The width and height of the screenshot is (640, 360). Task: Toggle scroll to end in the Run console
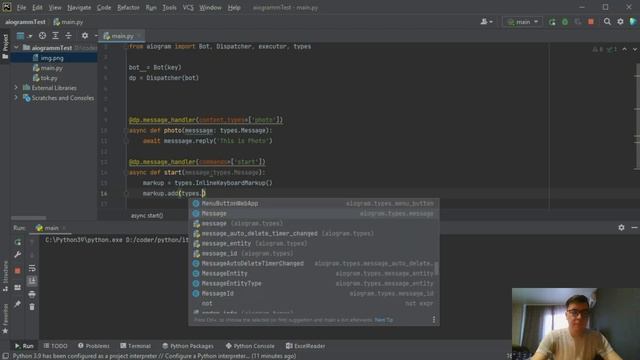tap(32, 281)
